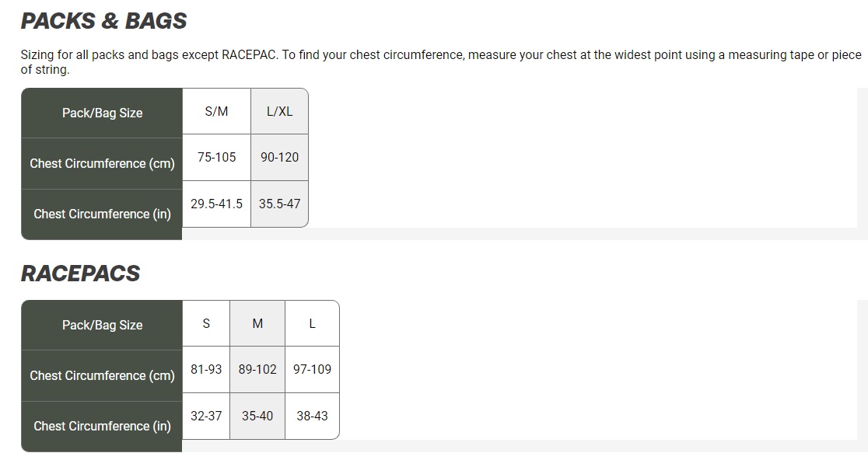This screenshot has width=868, height=460.
Task: Click the RACEPACS section heading
Action: [80, 274]
